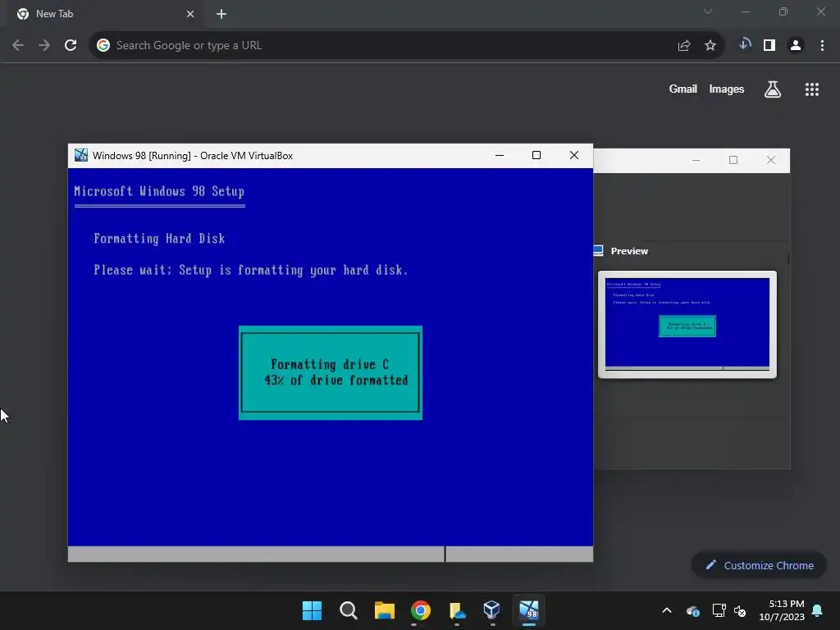Open the Images link

(x=727, y=89)
